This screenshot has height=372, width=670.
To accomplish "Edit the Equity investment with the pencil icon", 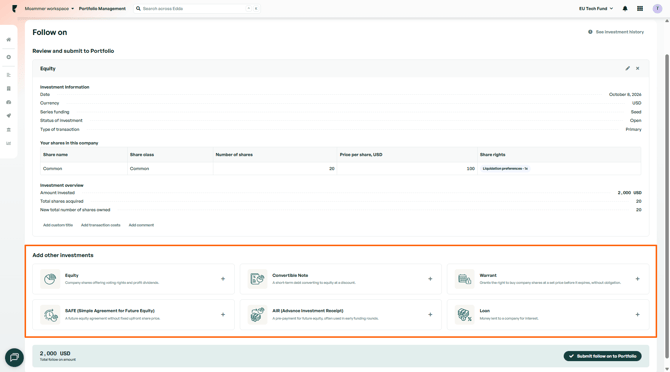I will point(628,68).
